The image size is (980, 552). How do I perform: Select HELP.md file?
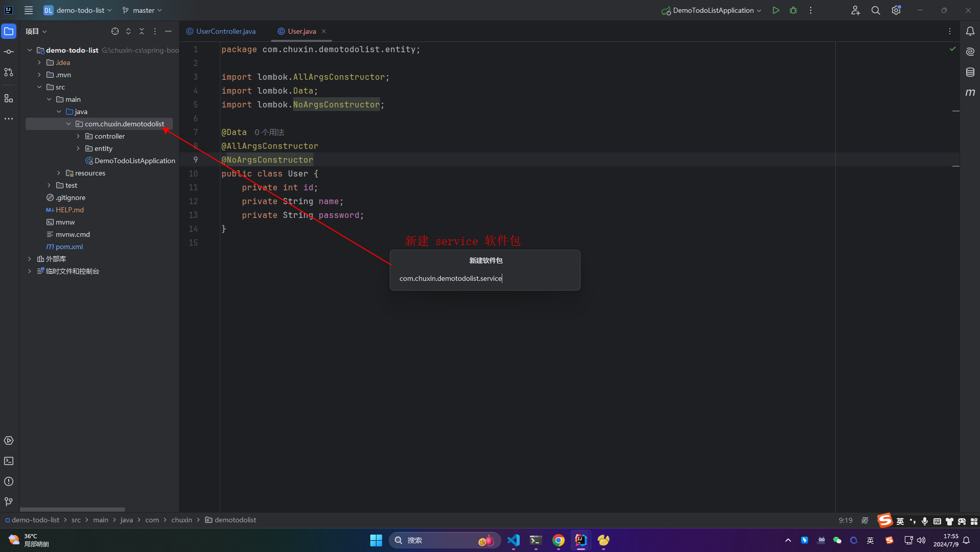click(x=65, y=210)
